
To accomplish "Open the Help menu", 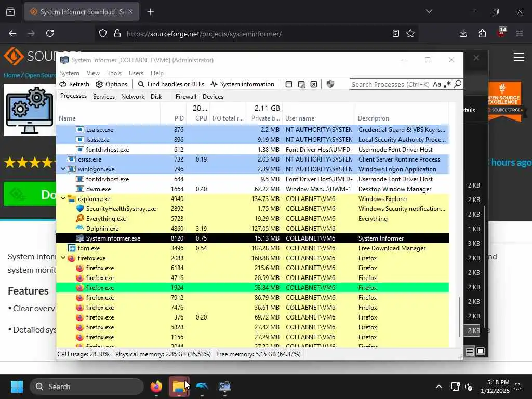I will coord(157,73).
